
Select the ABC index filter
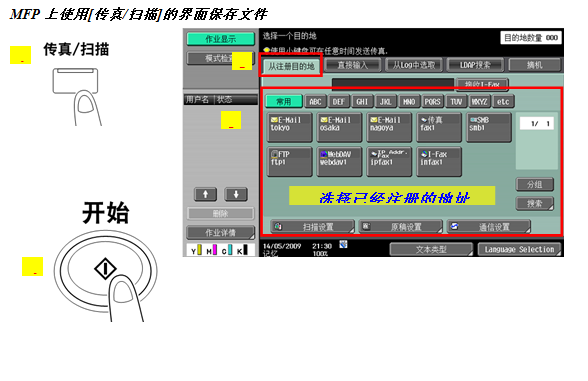(315, 102)
